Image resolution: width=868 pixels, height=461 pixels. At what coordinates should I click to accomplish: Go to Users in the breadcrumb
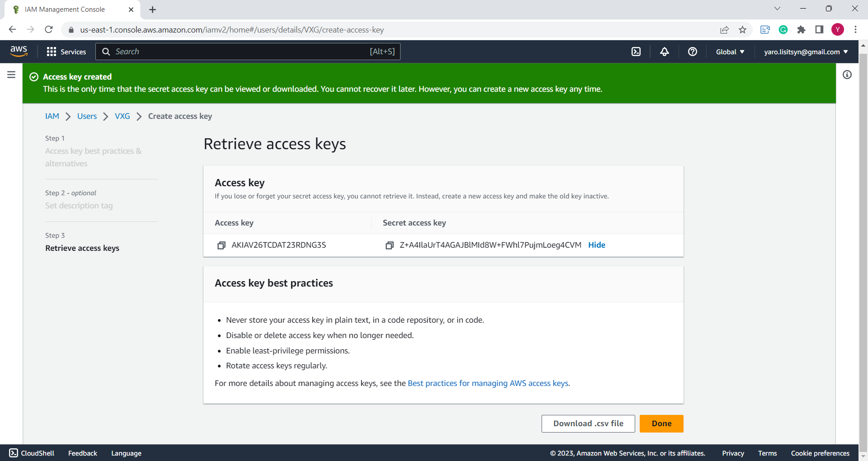(x=87, y=116)
